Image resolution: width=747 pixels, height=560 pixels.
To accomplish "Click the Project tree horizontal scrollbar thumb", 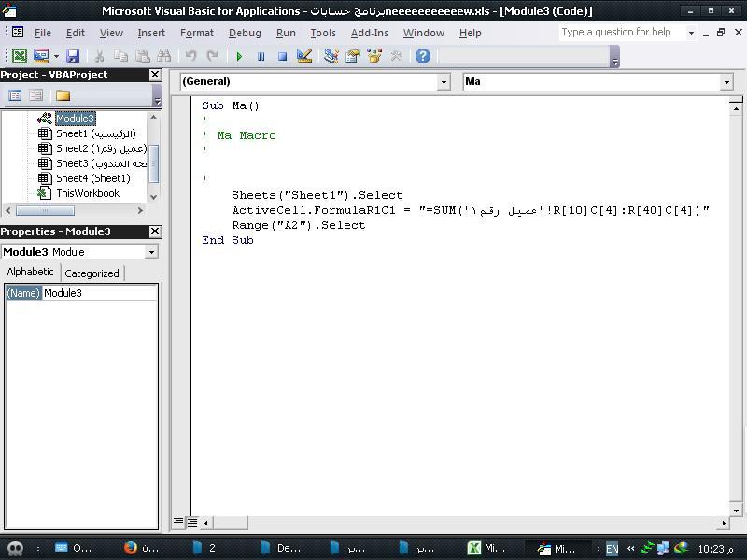I will click(x=45, y=210).
